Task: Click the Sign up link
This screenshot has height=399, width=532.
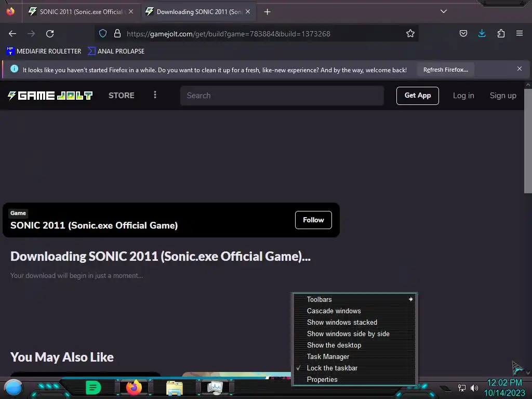Action: pyautogui.click(x=503, y=96)
